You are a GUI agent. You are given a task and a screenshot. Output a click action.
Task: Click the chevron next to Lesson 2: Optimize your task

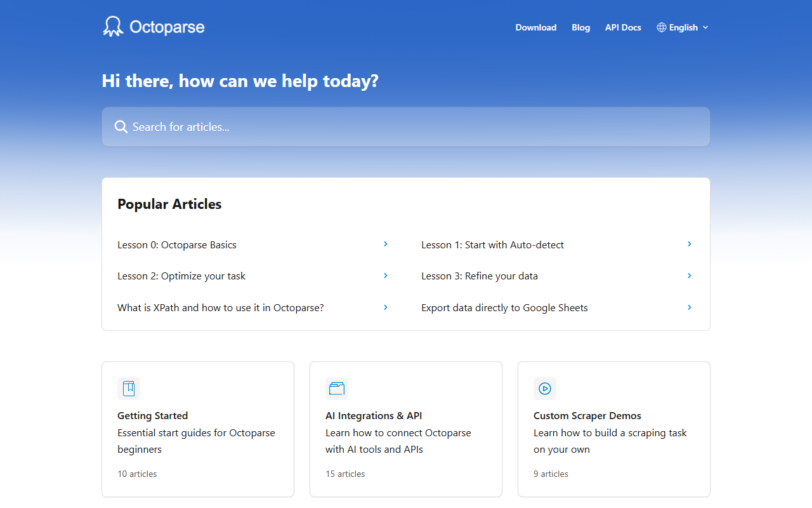386,276
